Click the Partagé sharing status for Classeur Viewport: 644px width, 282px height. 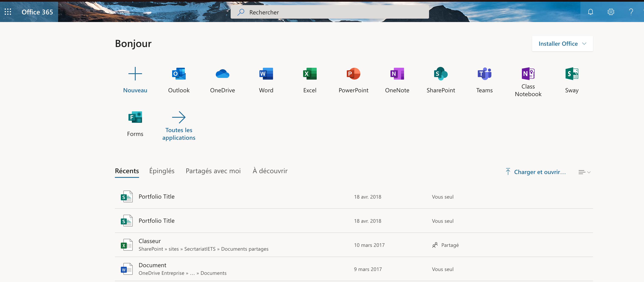(446, 245)
